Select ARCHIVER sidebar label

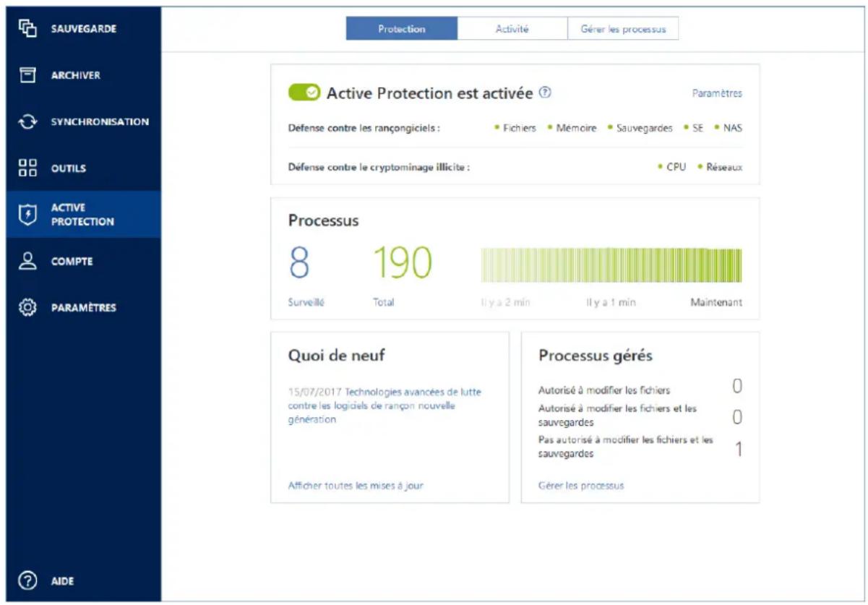click(76, 75)
